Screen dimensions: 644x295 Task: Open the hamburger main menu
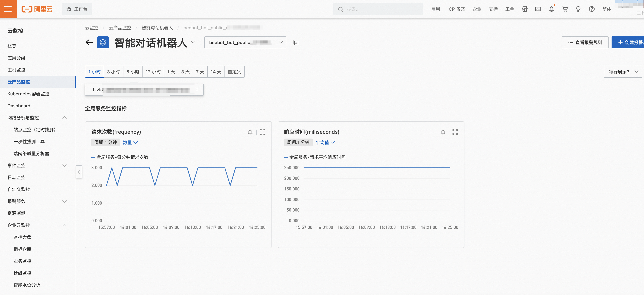click(8, 9)
